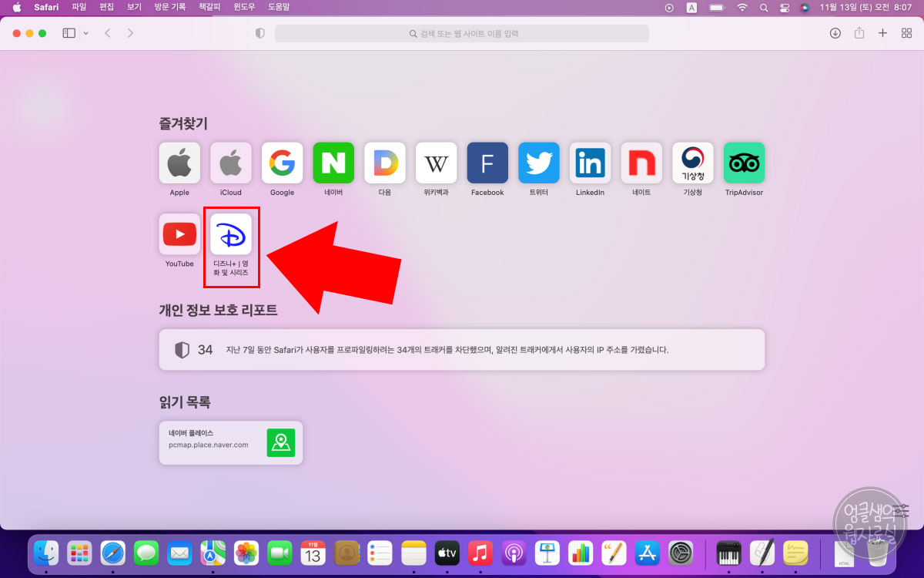924x578 pixels.
Task: Open the Safari menu
Action: (x=46, y=7)
